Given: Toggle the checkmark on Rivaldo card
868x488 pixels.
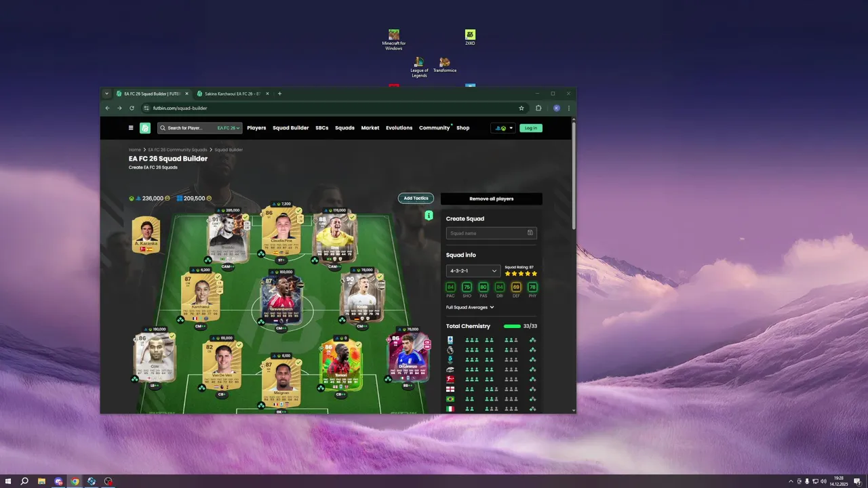Looking at the screenshot, I should pyautogui.click(x=245, y=218).
